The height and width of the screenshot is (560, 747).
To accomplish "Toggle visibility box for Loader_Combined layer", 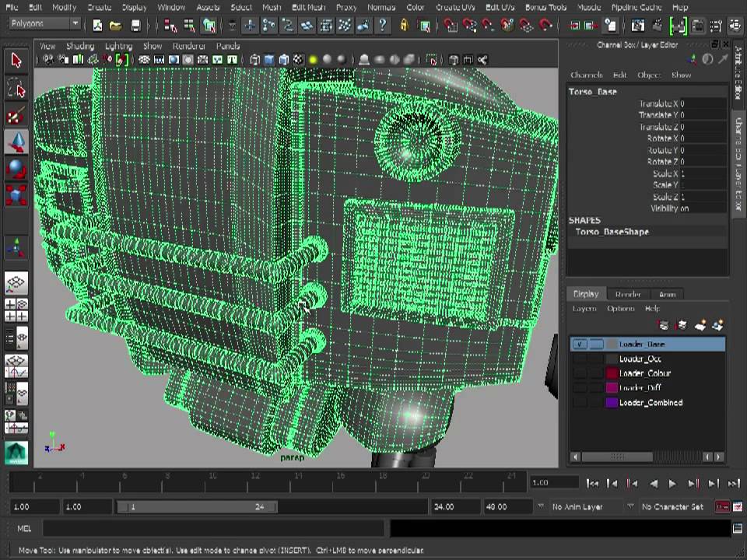I will (579, 403).
